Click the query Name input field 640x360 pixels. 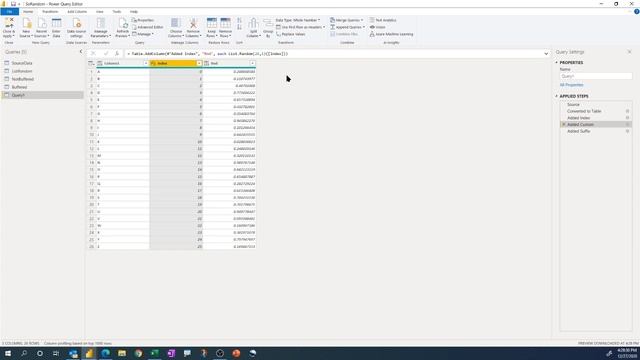(596, 76)
